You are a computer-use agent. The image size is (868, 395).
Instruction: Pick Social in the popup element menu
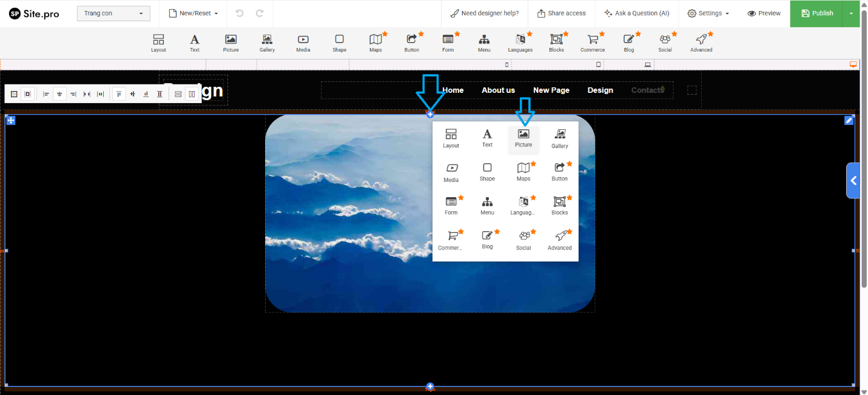[523, 240]
